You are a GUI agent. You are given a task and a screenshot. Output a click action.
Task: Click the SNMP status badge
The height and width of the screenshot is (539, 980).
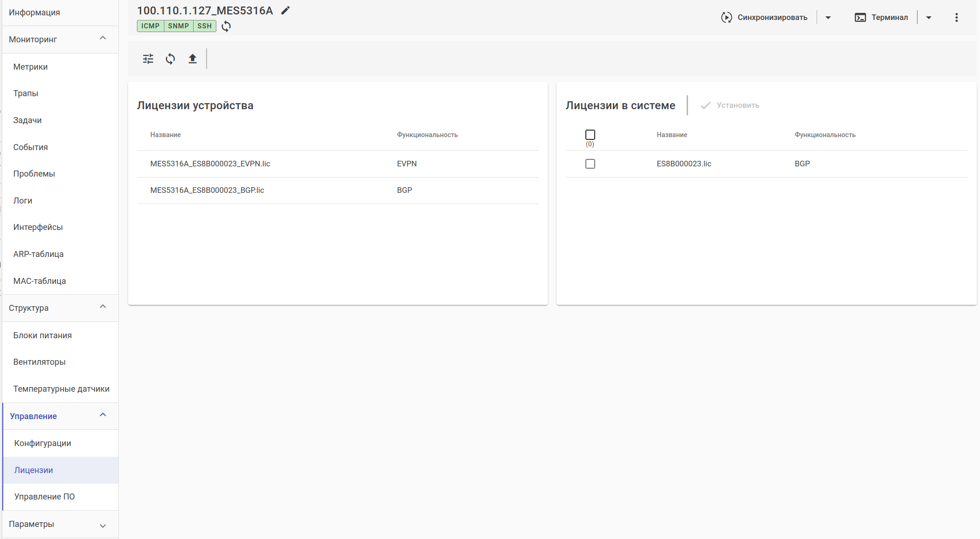point(178,26)
